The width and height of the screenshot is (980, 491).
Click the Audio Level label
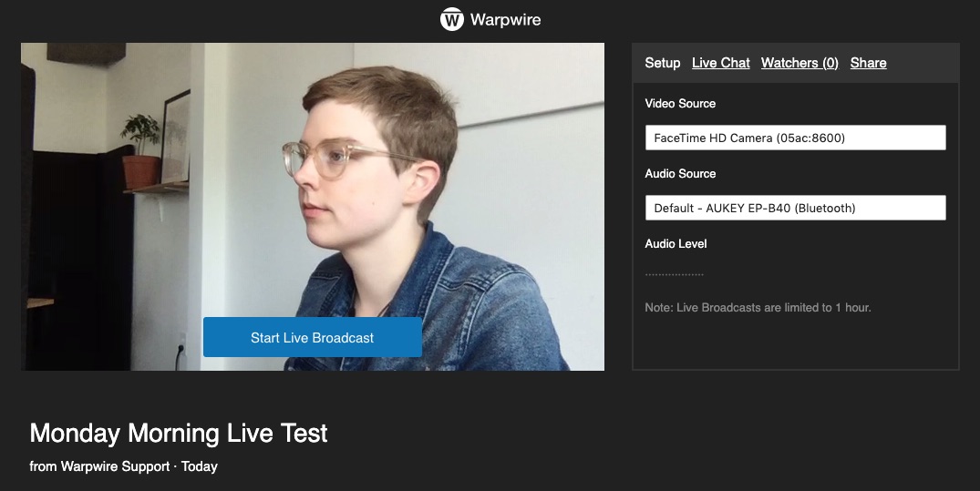pyautogui.click(x=676, y=243)
